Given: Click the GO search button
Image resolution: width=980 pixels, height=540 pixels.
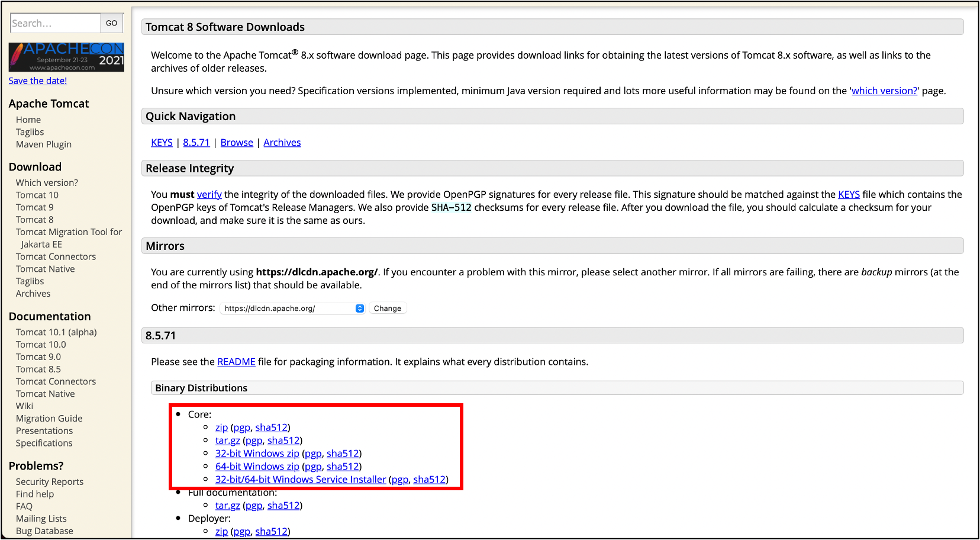Looking at the screenshot, I should point(112,23).
